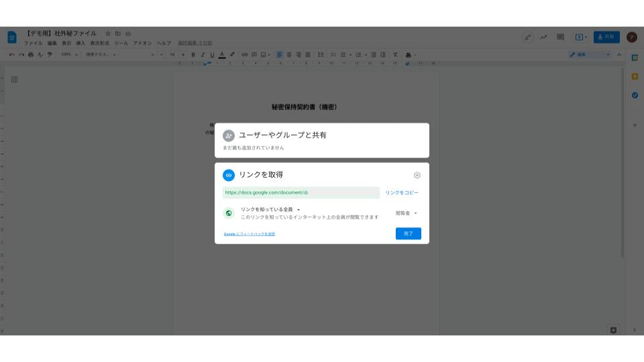Click the plus add-ons icon in the side panel
This screenshot has height=362, width=644.
click(x=635, y=125)
